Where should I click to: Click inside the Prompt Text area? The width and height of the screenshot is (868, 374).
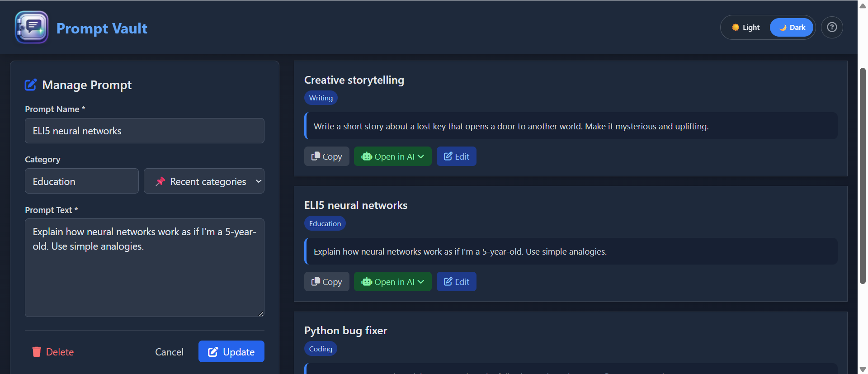point(145,268)
